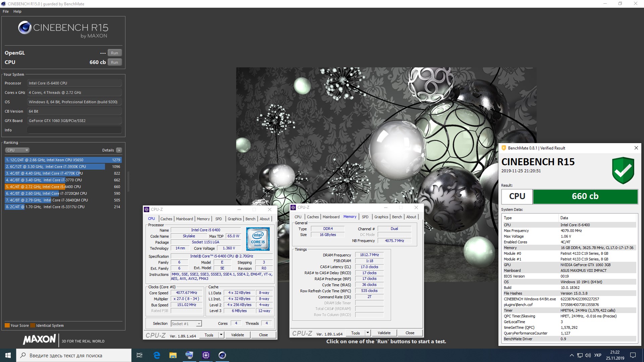
Task: Click Close in right CPU-Z window
Action: (410, 333)
